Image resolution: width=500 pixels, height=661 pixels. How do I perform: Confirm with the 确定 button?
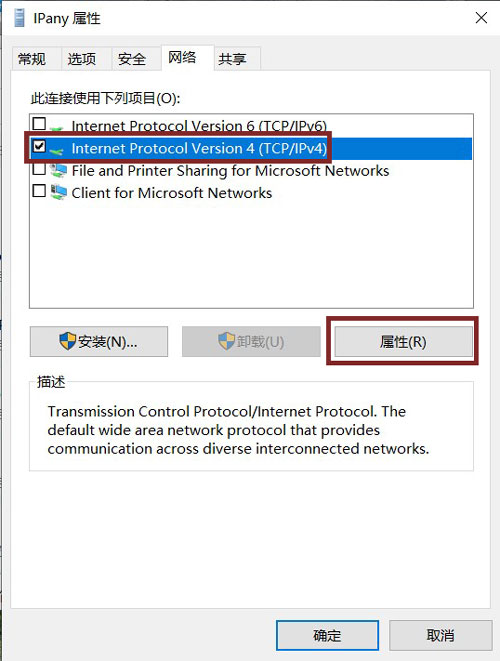click(x=327, y=635)
